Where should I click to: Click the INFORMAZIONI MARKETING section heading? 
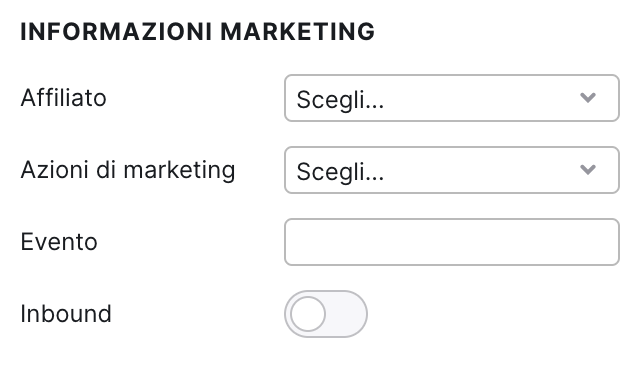click(198, 32)
